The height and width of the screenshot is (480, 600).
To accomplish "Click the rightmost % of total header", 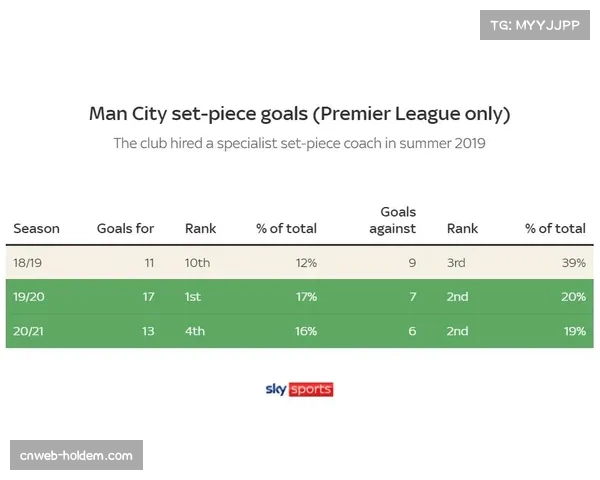I will click(555, 228).
